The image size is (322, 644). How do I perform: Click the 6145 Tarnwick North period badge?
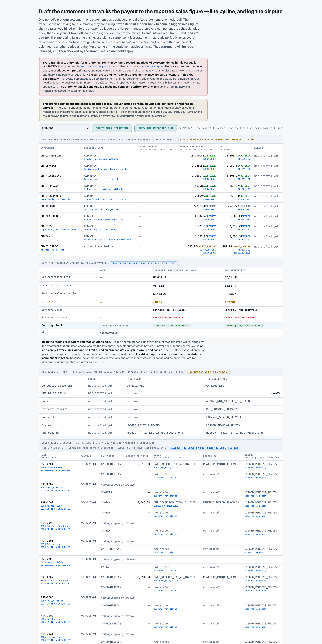[x=217, y=140]
